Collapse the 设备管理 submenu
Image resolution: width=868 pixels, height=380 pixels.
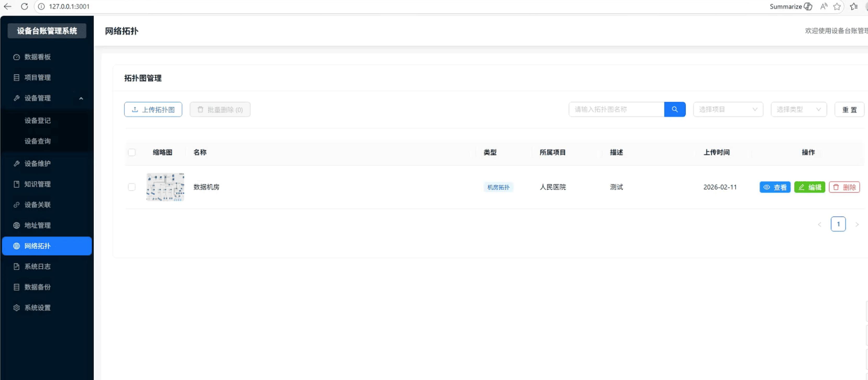(47, 98)
